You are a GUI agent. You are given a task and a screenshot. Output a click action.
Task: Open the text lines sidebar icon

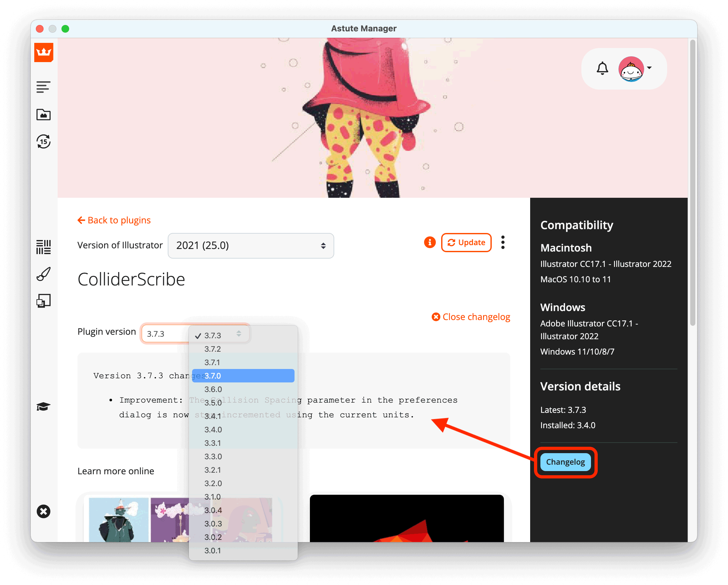pyautogui.click(x=43, y=87)
